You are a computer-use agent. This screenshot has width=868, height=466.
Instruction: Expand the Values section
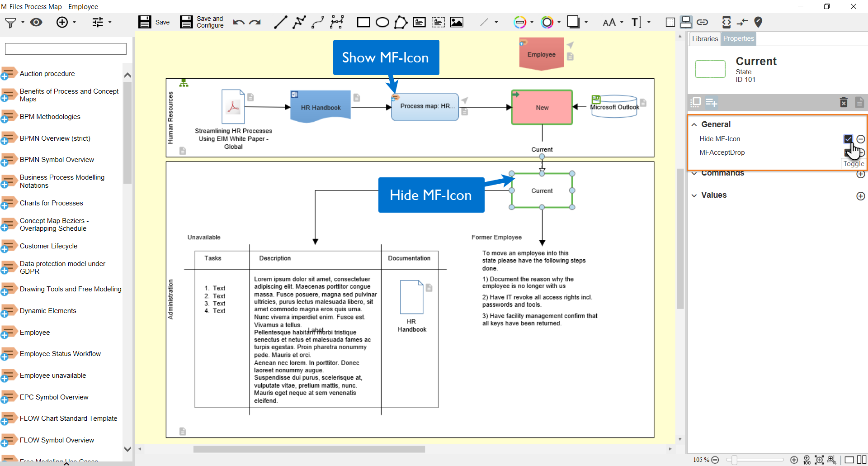(x=694, y=195)
